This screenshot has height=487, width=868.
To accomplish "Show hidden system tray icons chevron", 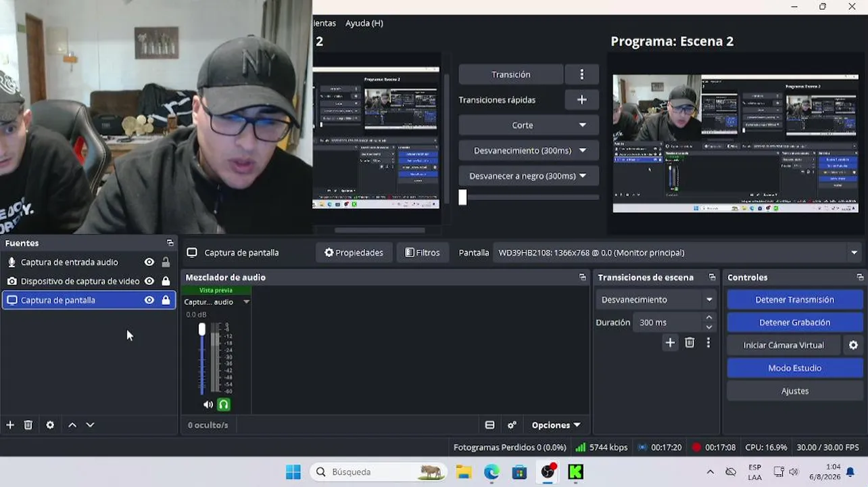I will click(x=710, y=472).
